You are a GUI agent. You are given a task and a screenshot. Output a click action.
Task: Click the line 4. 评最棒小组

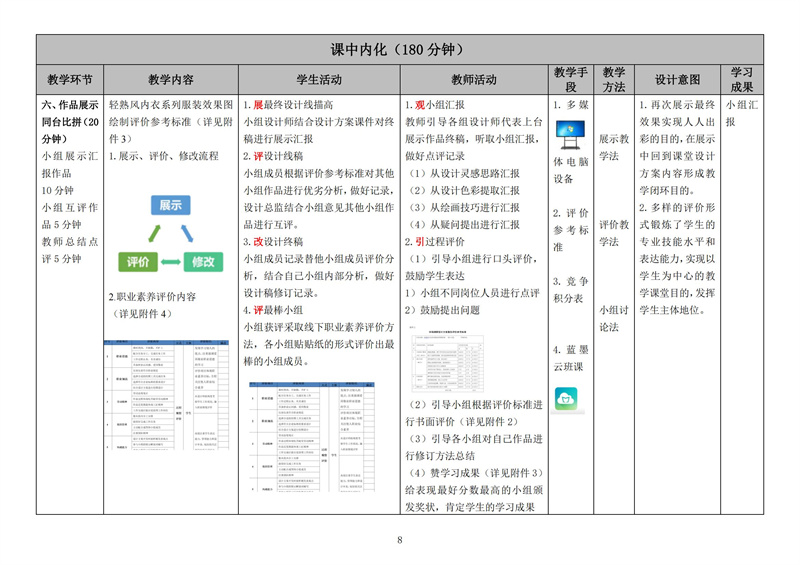pyautogui.click(x=273, y=310)
